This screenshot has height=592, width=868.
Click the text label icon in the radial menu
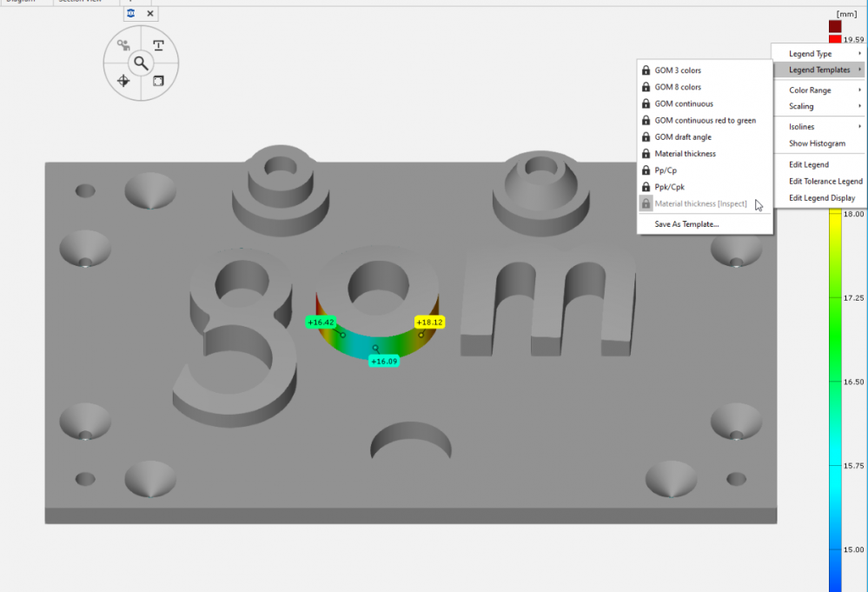(158, 45)
